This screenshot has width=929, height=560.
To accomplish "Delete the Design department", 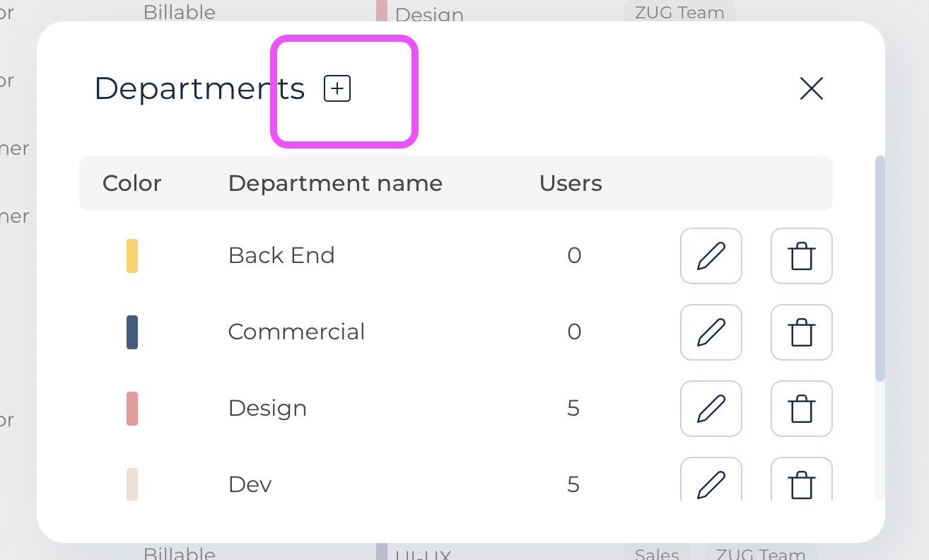I will pyautogui.click(x=801, y=409).
